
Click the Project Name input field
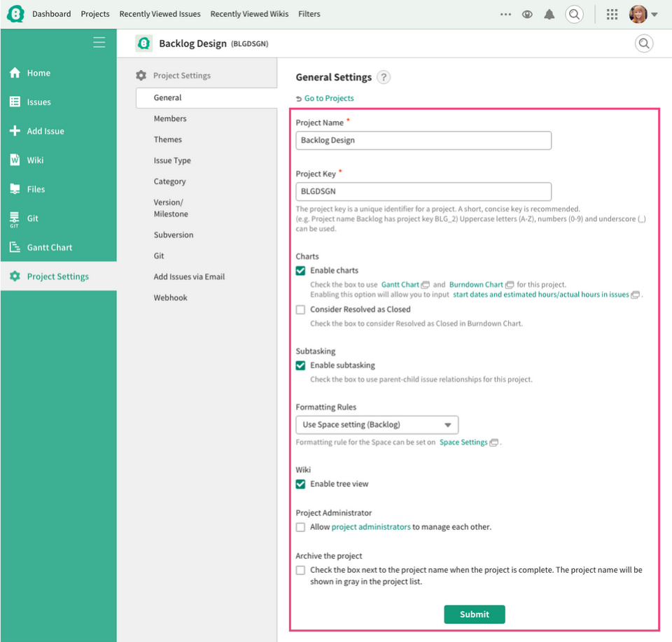[x=423, y=141]
